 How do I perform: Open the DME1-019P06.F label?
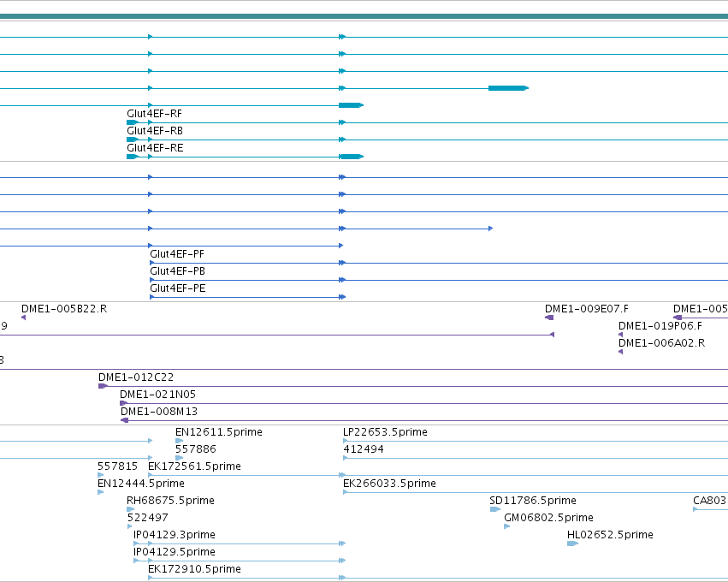[x=660, y=326]
